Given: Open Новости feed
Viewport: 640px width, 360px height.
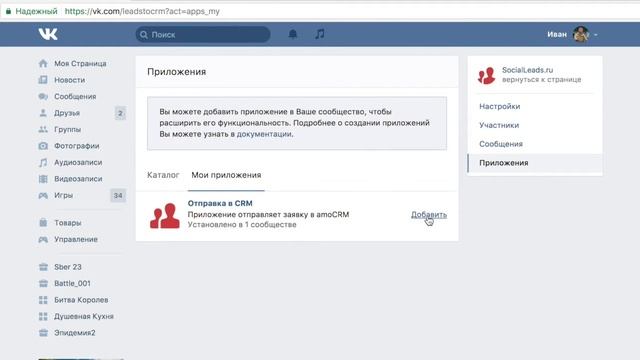Looking at the screenshot, I should point(69,80).
